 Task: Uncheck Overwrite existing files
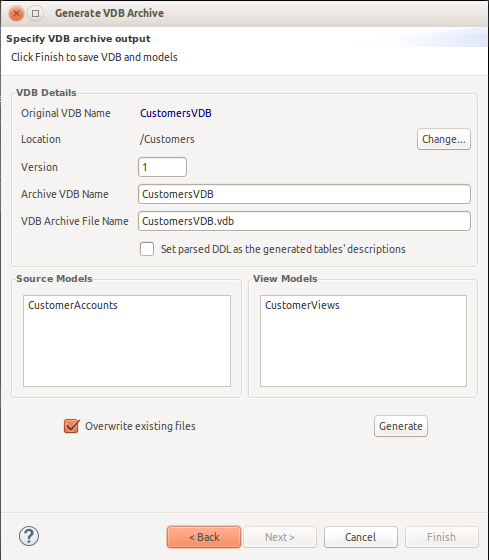(71, 426)
